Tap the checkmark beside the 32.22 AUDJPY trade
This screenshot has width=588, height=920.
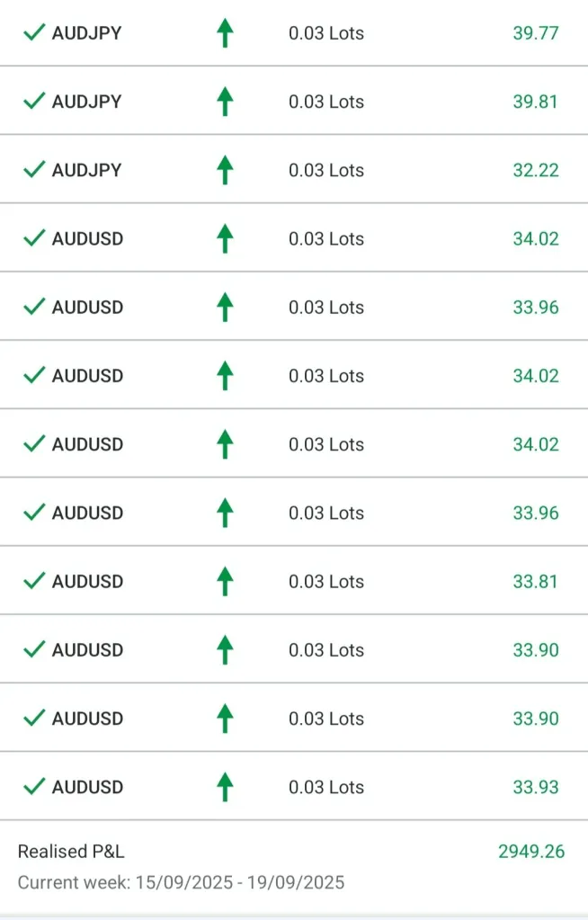coord(34,170)
